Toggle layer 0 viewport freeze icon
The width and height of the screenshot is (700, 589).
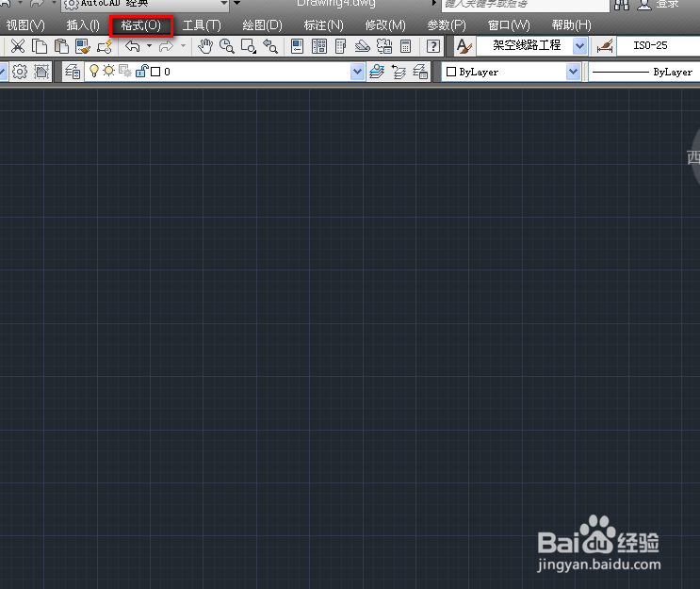125,71
